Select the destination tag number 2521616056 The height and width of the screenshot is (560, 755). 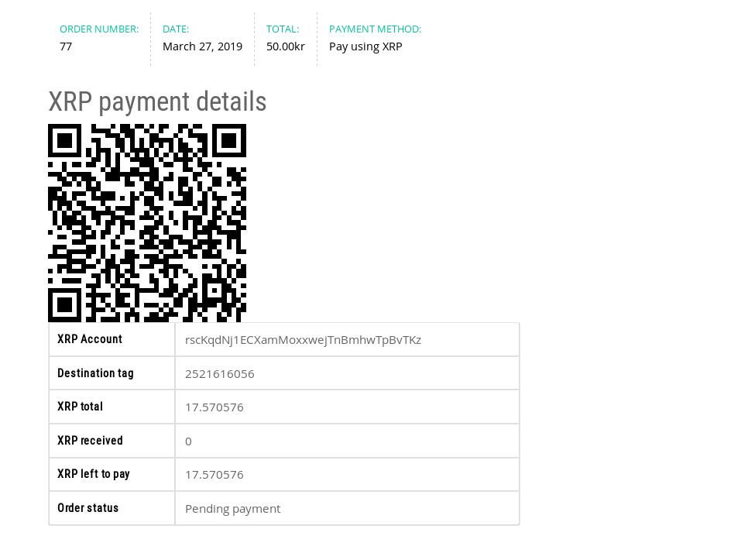coord(220,374)
